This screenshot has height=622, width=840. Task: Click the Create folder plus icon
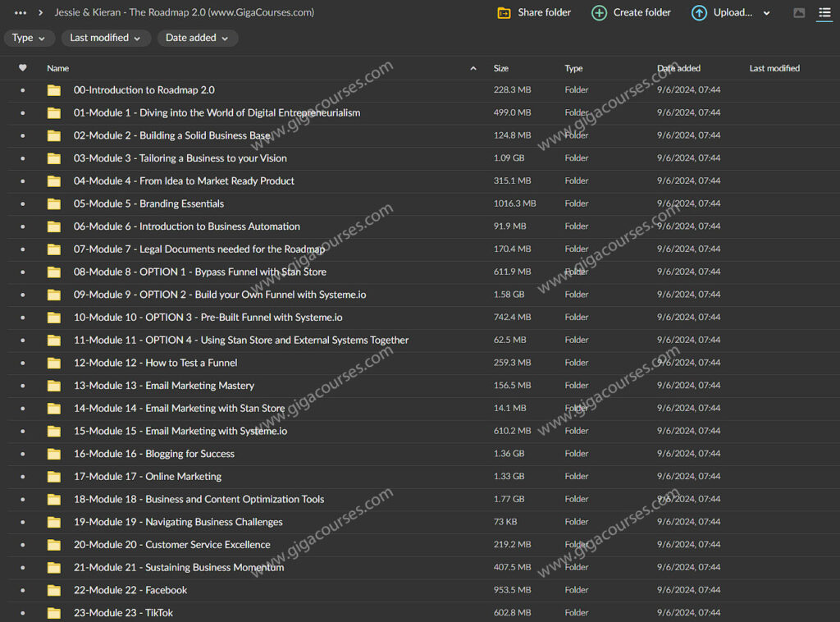600,13
